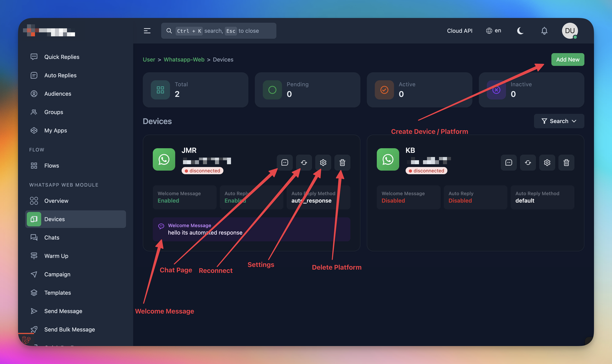Open Quick Replies in sidebar
612x364 pixels.
point(76,57)
